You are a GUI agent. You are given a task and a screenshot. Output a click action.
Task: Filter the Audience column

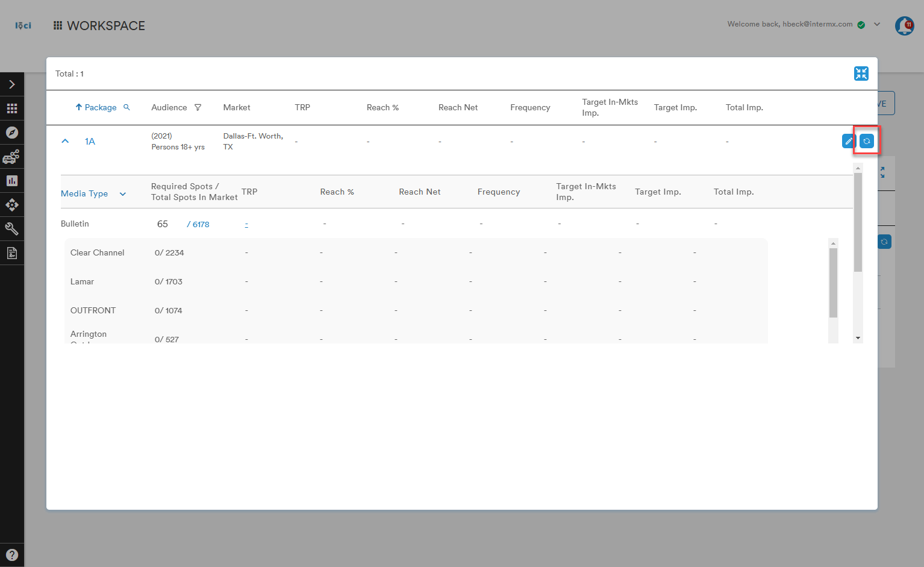[x=198, y=107]
